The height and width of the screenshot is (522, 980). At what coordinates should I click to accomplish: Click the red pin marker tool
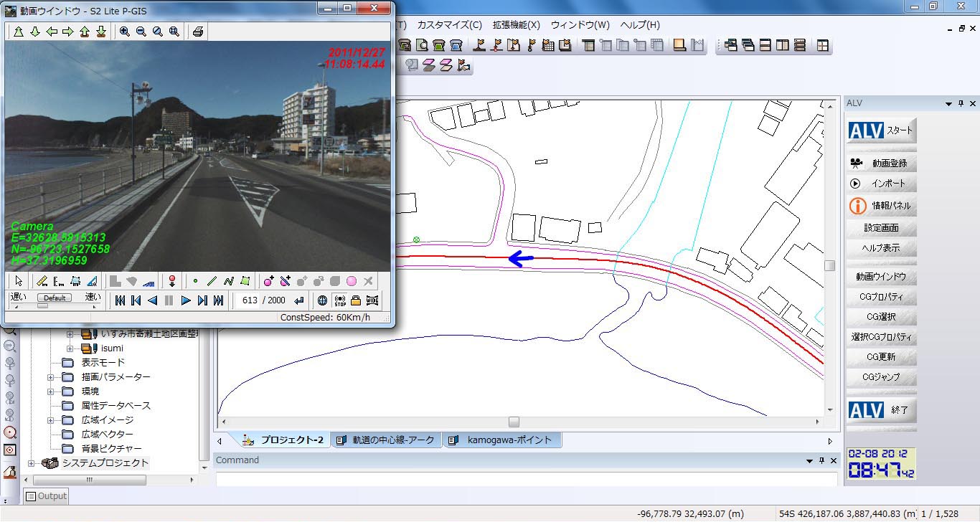pyautogui.click(x=171, y=281)
